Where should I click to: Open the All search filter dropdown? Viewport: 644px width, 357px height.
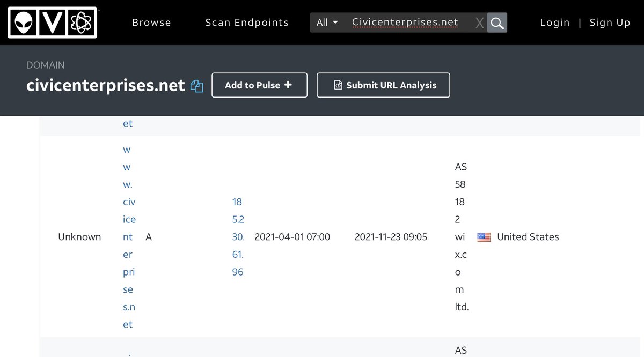click(327, 23)
